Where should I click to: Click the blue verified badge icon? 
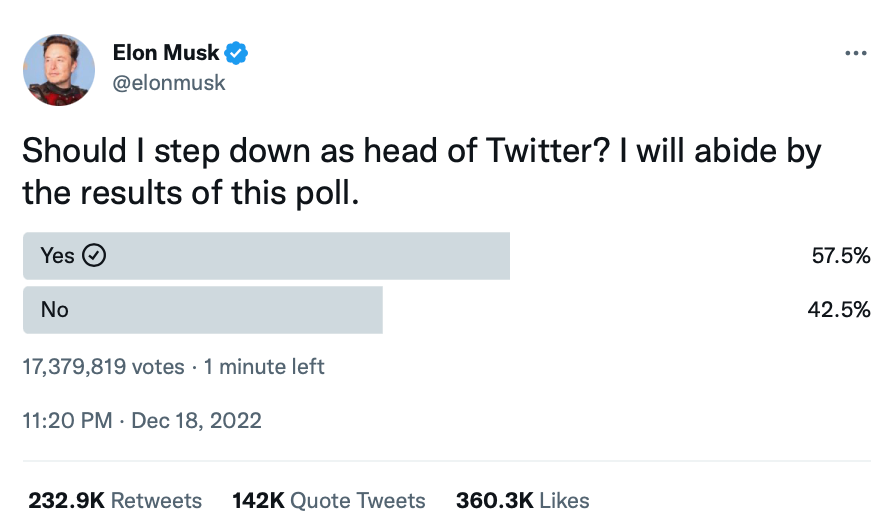pos(236,54)
